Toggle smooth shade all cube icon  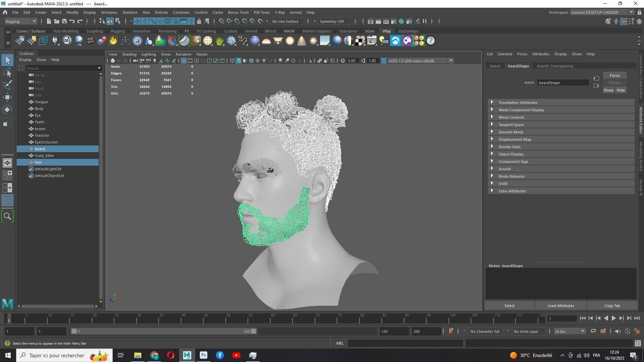(x=238, y=61)
